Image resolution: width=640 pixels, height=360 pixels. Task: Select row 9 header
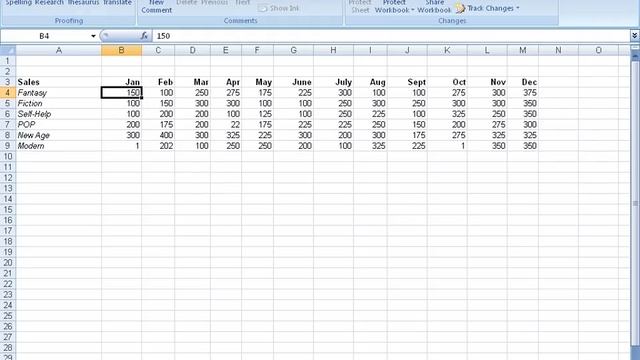click(8, 146)
